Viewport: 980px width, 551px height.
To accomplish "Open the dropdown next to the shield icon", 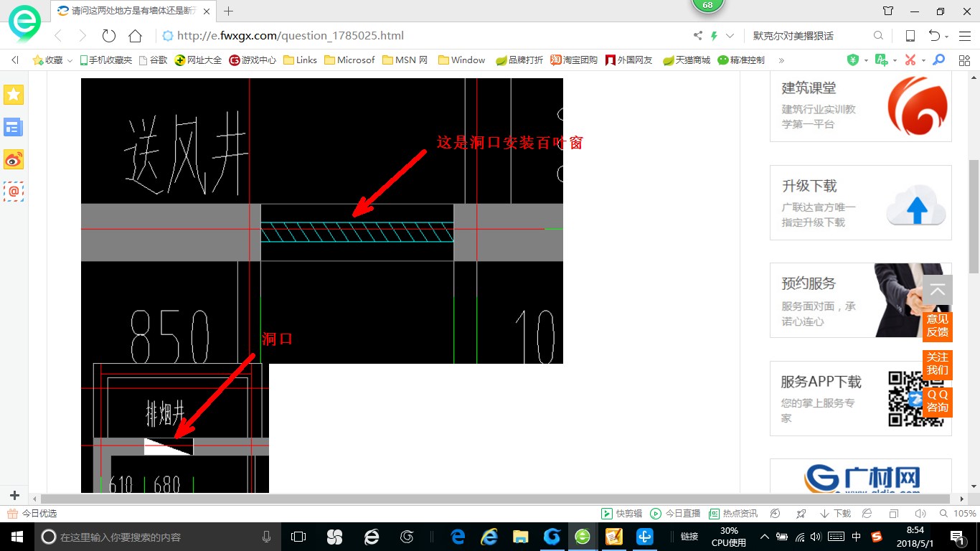I will (866, 61).
